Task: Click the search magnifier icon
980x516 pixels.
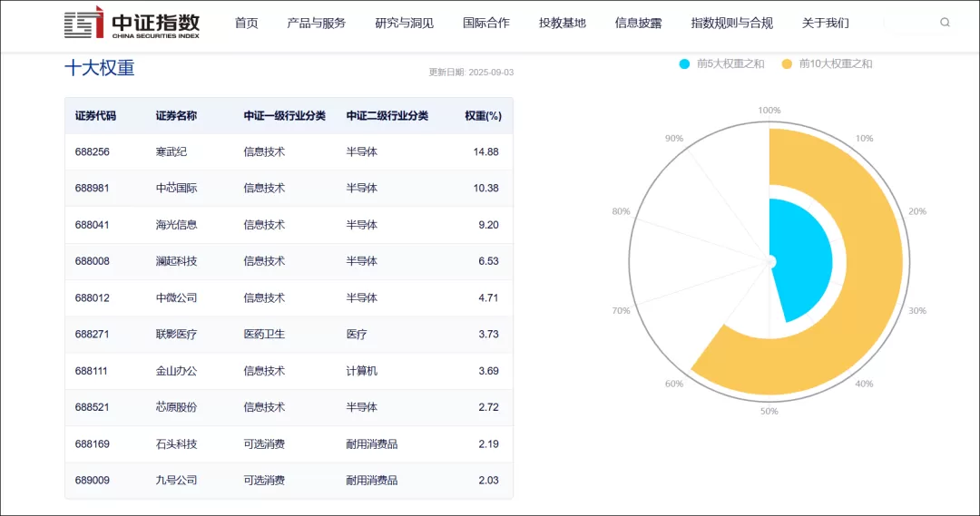Action: [945, 23]
